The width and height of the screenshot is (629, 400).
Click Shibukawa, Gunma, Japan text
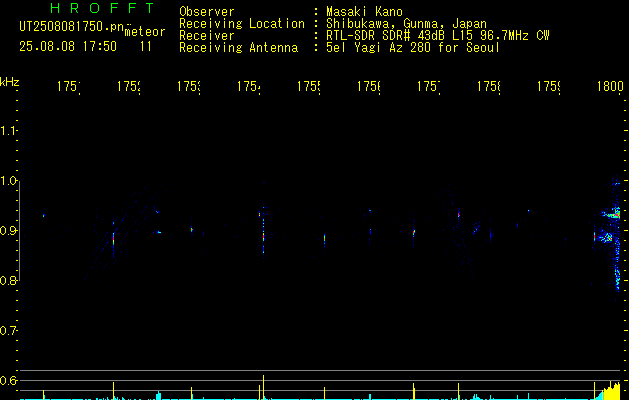[x=406, y=23]
